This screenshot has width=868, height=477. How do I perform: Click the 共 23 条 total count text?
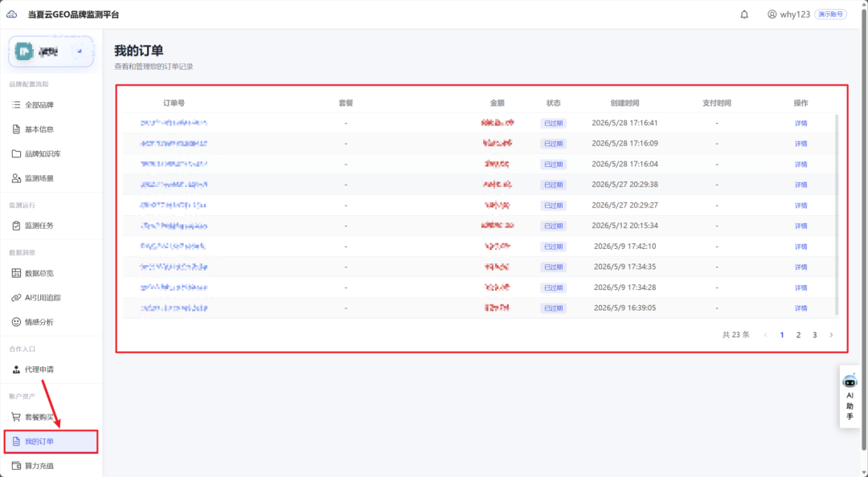pos(735,335)
